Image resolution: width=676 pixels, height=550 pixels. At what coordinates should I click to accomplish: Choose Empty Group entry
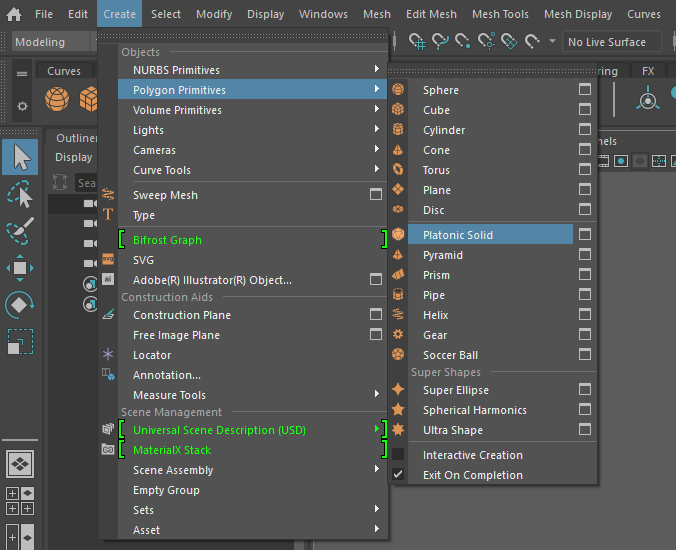click(254, 490)
